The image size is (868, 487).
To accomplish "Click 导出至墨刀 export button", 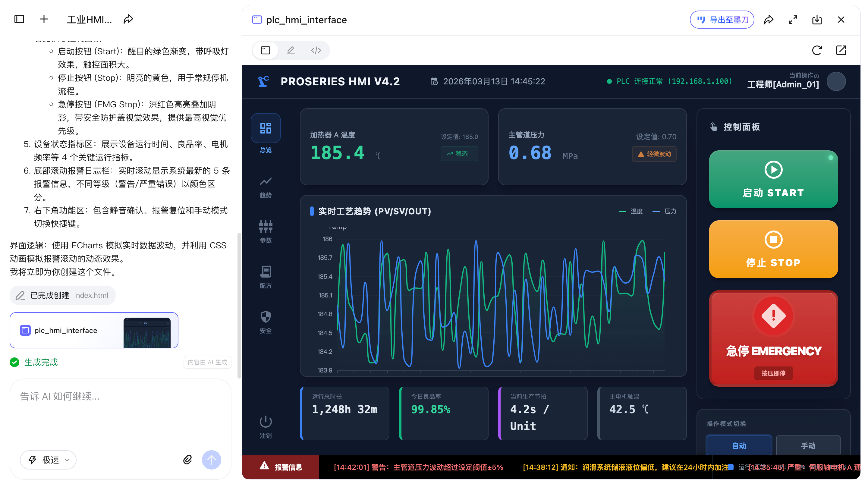I will click(722, 20).
